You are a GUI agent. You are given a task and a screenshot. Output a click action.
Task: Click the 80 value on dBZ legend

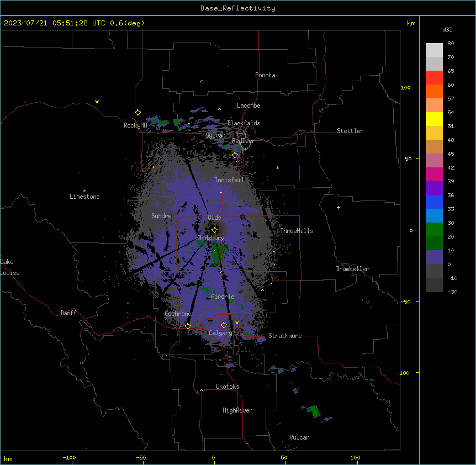(x=451, y=44)
